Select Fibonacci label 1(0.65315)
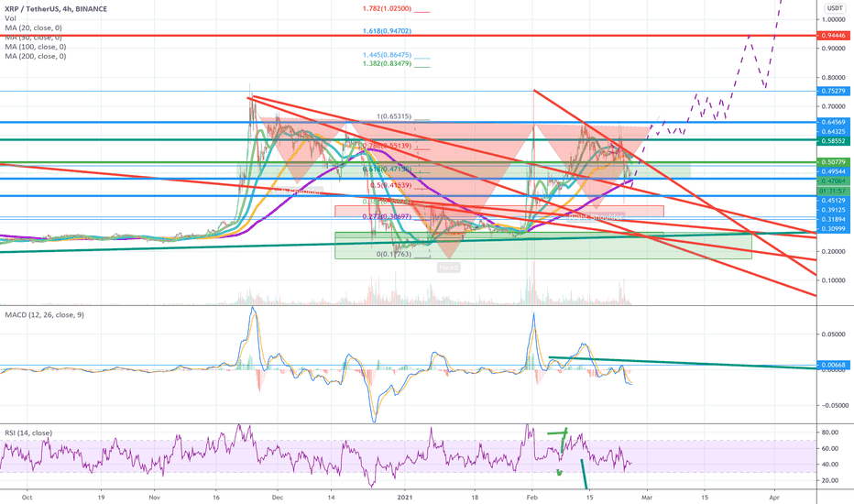Viewport: 854px width, 504px height. [394, 116]
